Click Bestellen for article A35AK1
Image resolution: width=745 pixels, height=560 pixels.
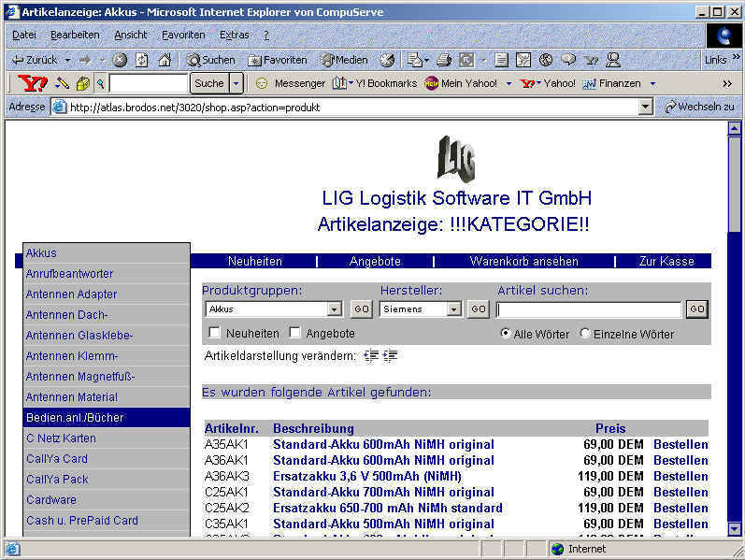tap(680, 445)
